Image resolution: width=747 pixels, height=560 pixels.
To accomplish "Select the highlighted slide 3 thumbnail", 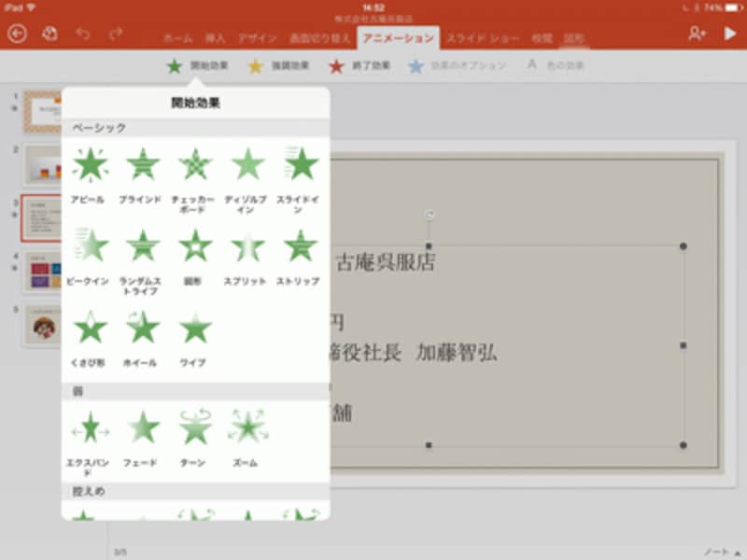I will [42, 218].
